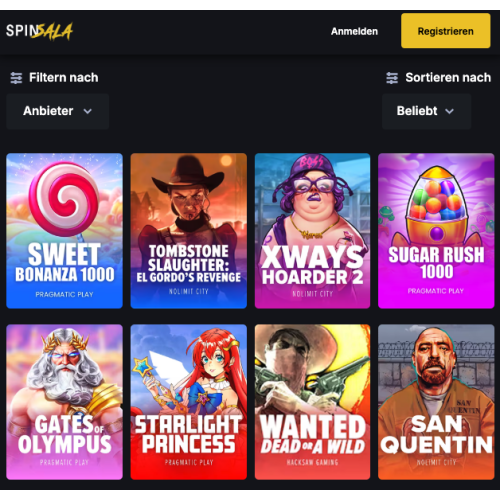Image resolution: width=500 pixels, height=500 pixels.
Task: Click the Filtern nach label
Action: click(64, 78)
